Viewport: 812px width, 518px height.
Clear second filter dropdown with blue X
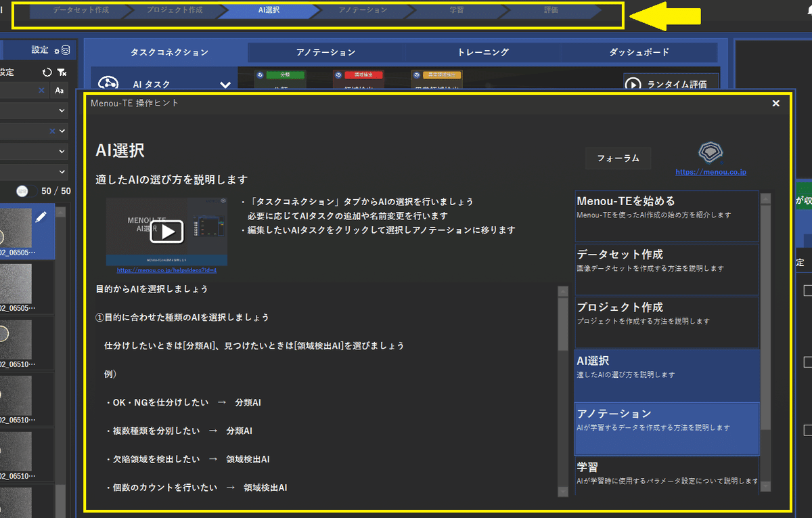[52, 131]
